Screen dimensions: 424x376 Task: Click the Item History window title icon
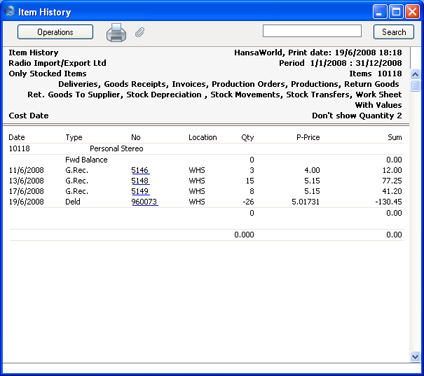(x=10, y=11)
